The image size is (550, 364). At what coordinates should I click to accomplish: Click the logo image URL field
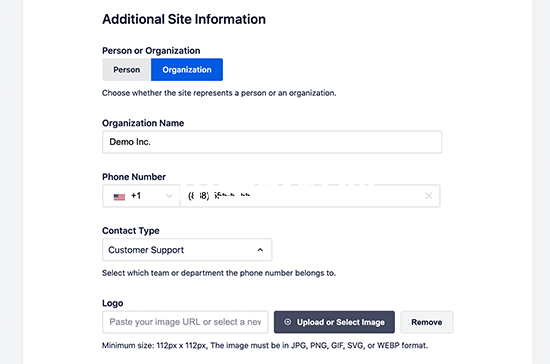pos(185,322)
